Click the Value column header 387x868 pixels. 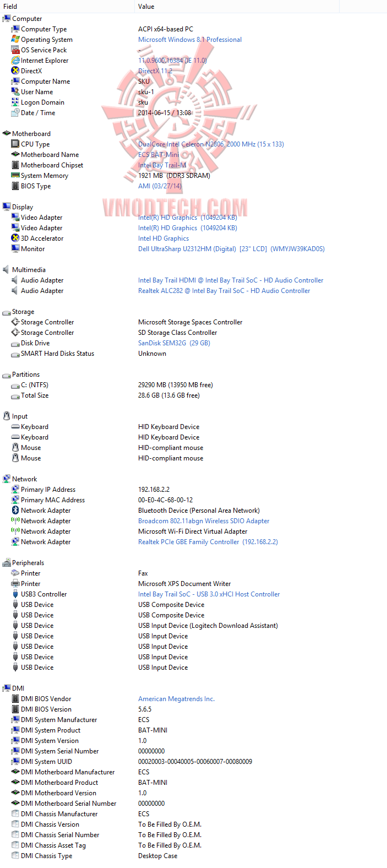point(237,7)
